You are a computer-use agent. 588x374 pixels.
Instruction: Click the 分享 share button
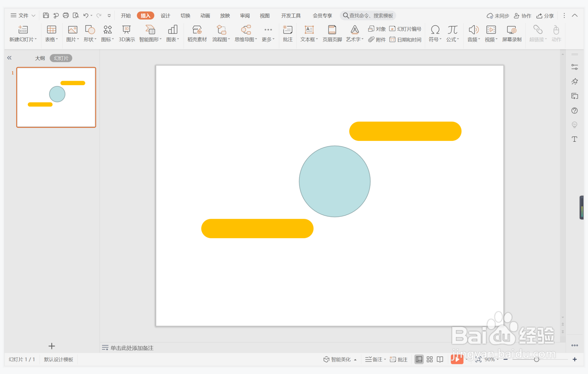click(545, 16)
